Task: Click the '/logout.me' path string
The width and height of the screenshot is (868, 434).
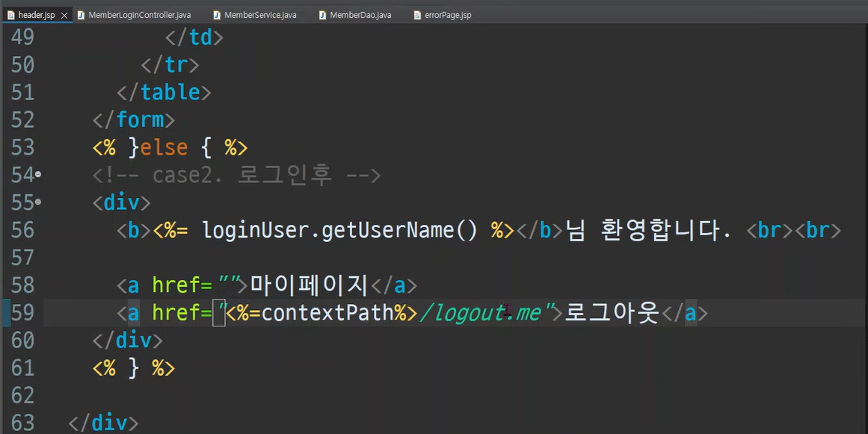Action: 481,313
